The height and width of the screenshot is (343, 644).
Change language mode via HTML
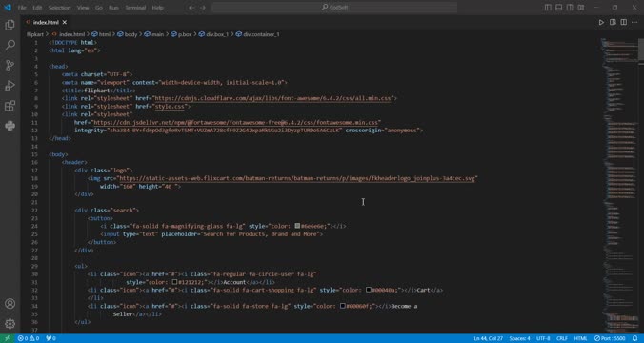pyautogui.click(x=580, y=338)
